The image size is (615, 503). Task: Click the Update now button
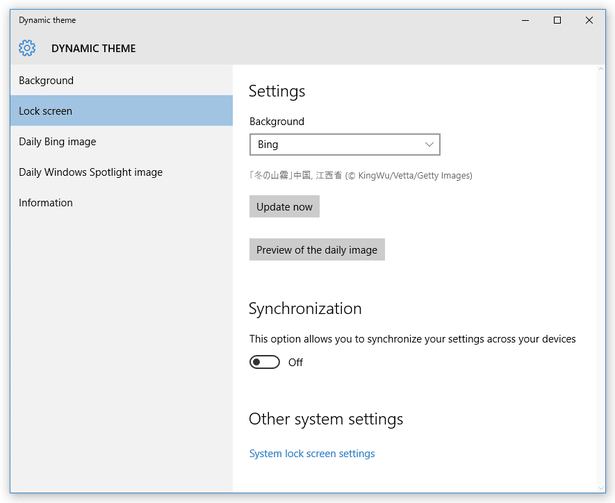coord(284,206)
